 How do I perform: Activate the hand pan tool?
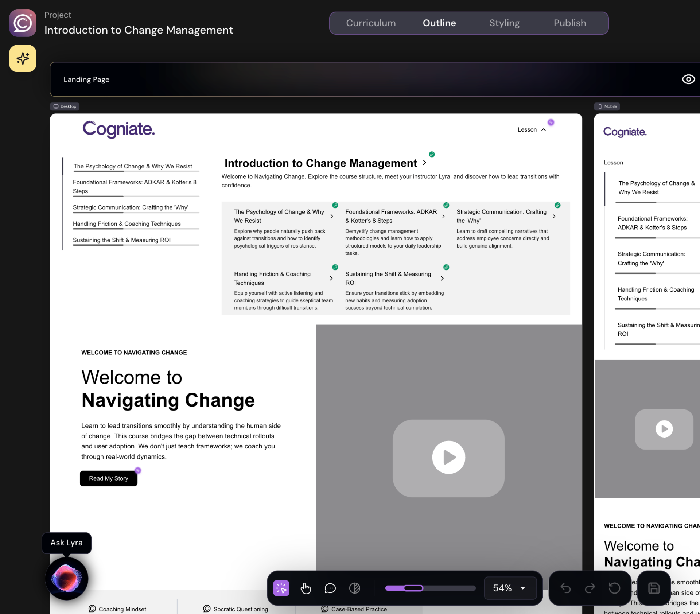[306, 588]
